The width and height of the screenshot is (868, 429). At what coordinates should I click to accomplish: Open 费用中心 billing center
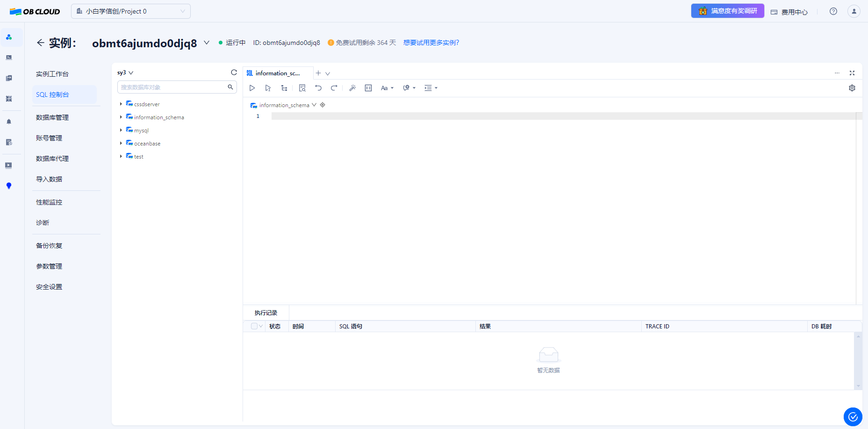click(x=789, y=12)
